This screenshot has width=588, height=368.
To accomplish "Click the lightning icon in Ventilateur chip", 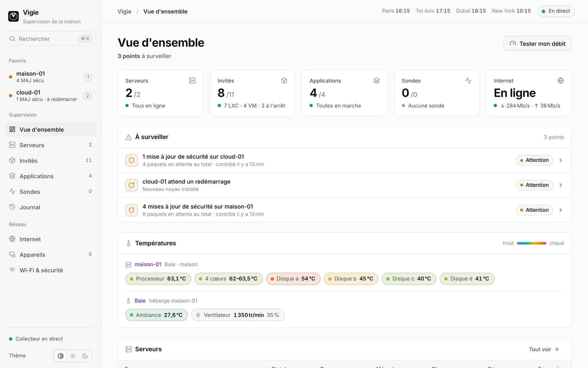I will pyautogui.click(x=198, y=315).
